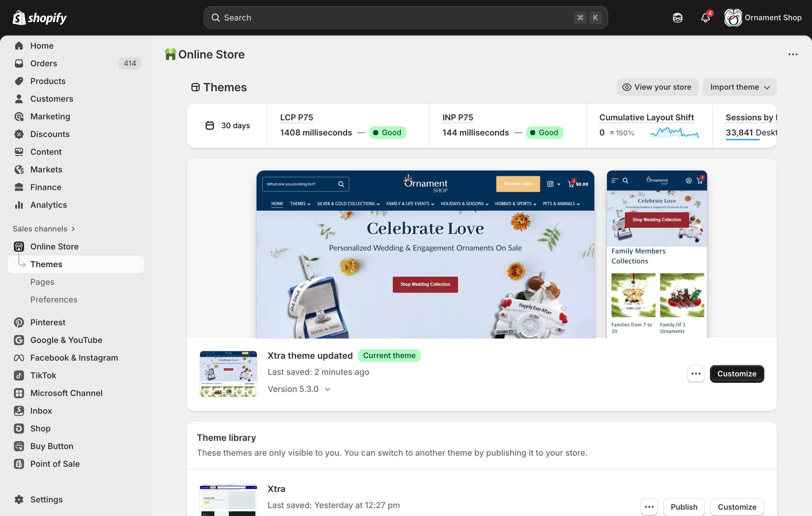Screen dimensions: 812x516
Task: Open the 30 days date range selector
Action: [x=228, y=125]
